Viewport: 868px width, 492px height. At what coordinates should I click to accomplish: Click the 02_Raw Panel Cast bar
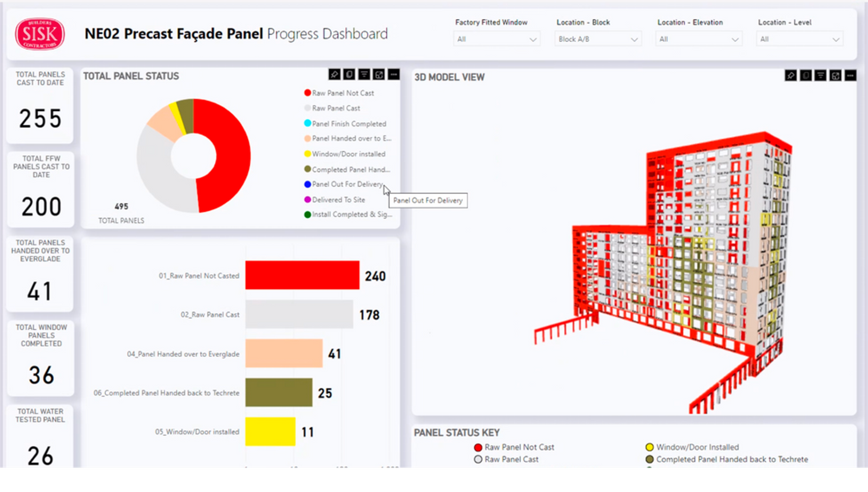pyautogui.click(x=299, y=314)
